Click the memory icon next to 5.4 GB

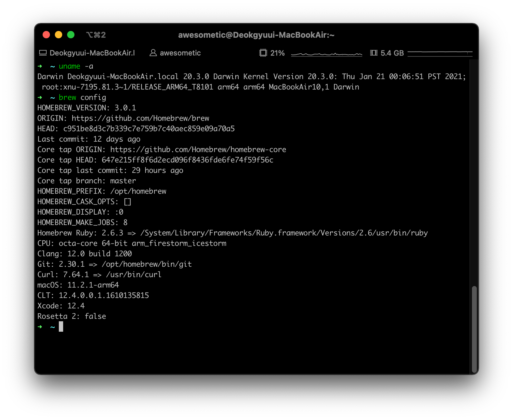pos(374,53)
